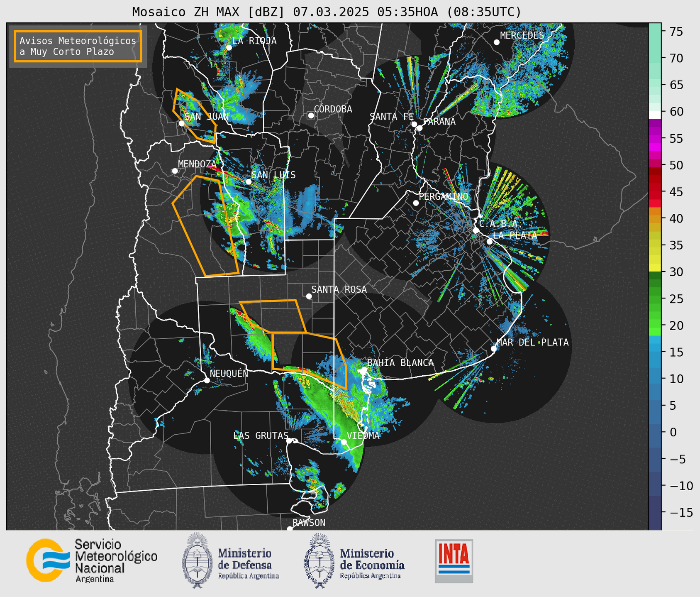Click the MAR DEL PLATA label text
Screen dimensions: 700x597
tap(533, 342)
